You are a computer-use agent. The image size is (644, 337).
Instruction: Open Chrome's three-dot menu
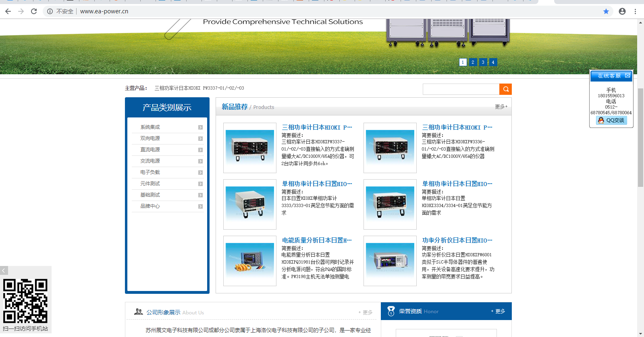(x=635, y=11)
